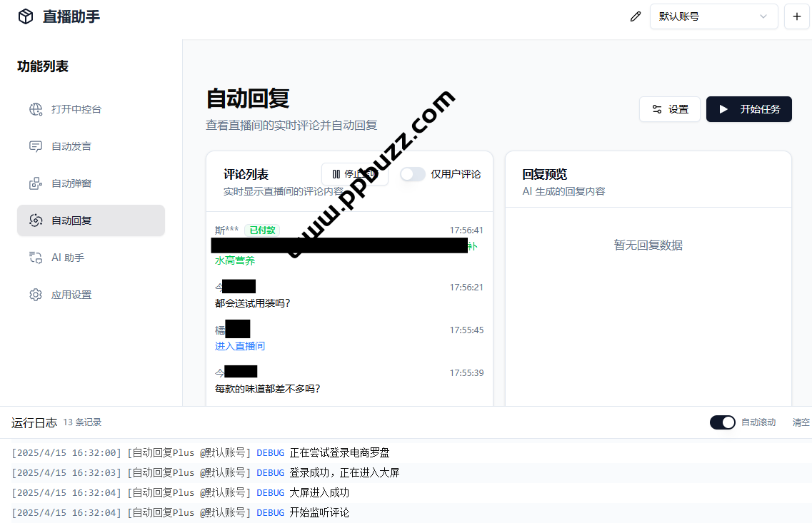Click the gear icon for 应用设置

tap(36, 295)
